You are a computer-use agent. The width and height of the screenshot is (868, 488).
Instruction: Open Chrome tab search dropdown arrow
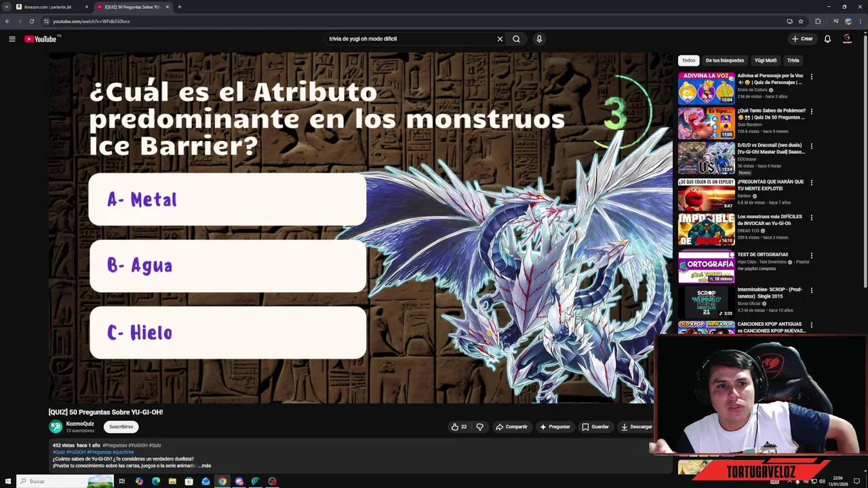click(7, 7)
